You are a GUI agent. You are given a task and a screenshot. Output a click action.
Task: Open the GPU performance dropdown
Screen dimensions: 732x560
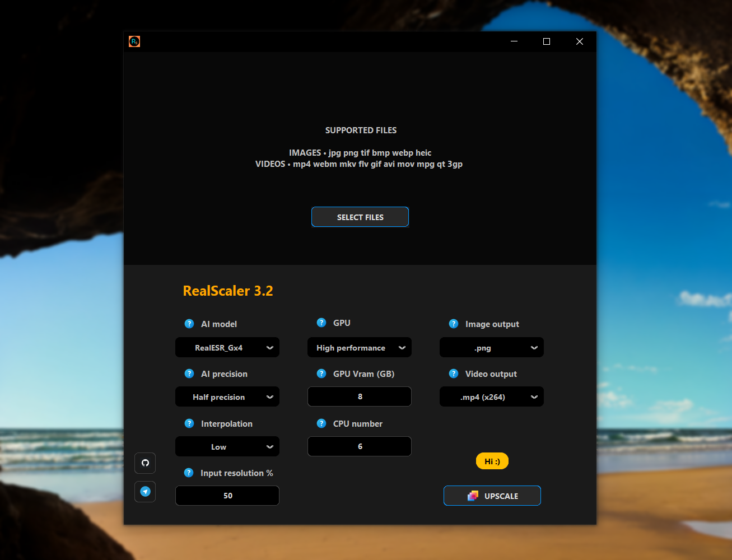pyautogui.click(x=359, y=347)
